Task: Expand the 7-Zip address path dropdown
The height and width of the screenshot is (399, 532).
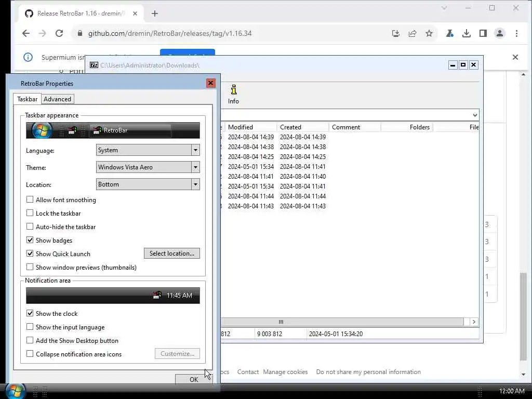Action: [475, 115]
